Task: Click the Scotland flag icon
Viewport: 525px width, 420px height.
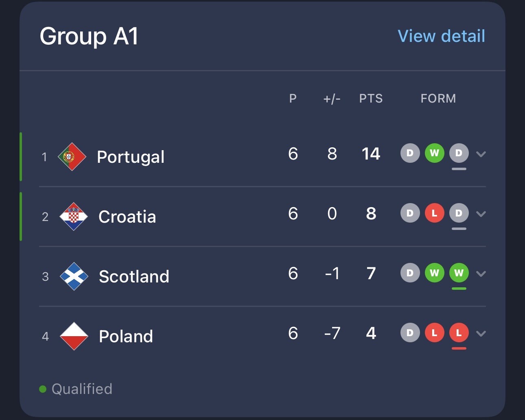Action: pyautogui.click(x=74, y=276)
